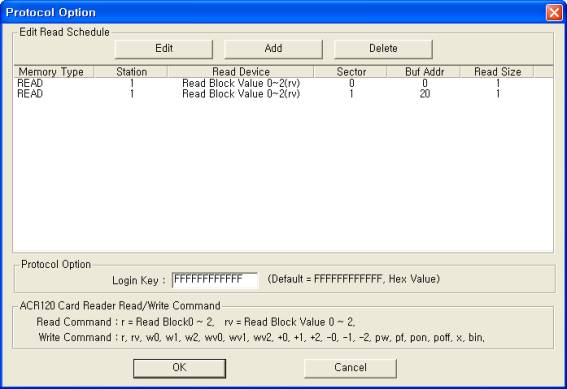Click the Sector column header
Screen dimensions: 567x389
click(x=350, y=72)
